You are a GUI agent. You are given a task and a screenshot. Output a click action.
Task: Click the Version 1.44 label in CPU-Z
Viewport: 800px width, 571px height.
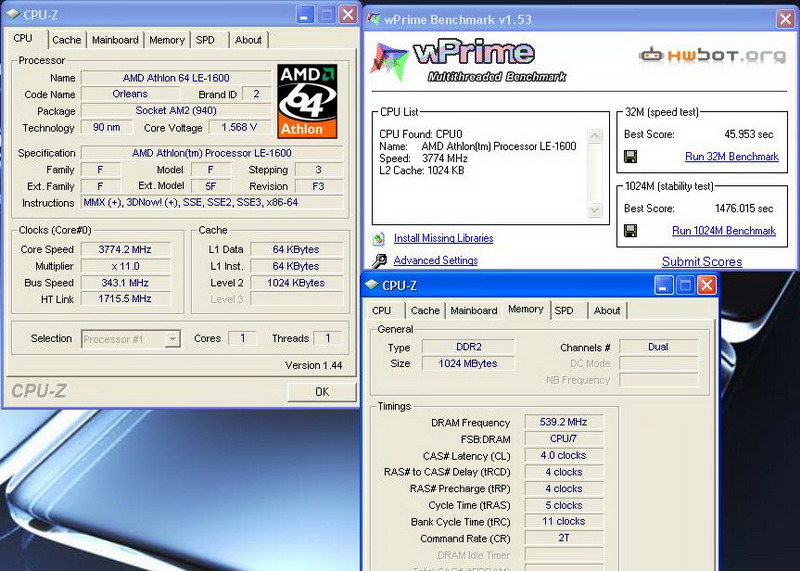click(x=313, y=365)
